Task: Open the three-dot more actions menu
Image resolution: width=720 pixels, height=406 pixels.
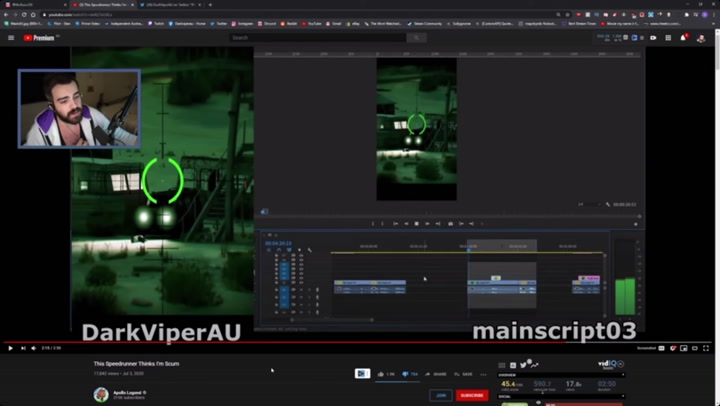Action: coord(484,374)
